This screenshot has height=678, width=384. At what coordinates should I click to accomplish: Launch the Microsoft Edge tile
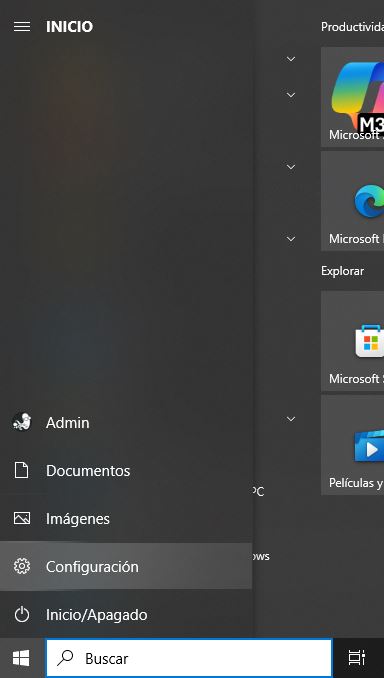352,201
